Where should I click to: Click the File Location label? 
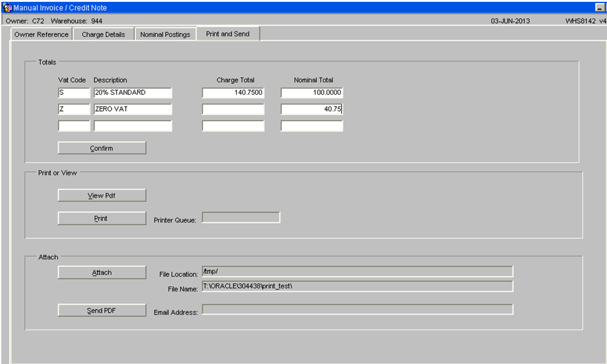pos(178,274)
